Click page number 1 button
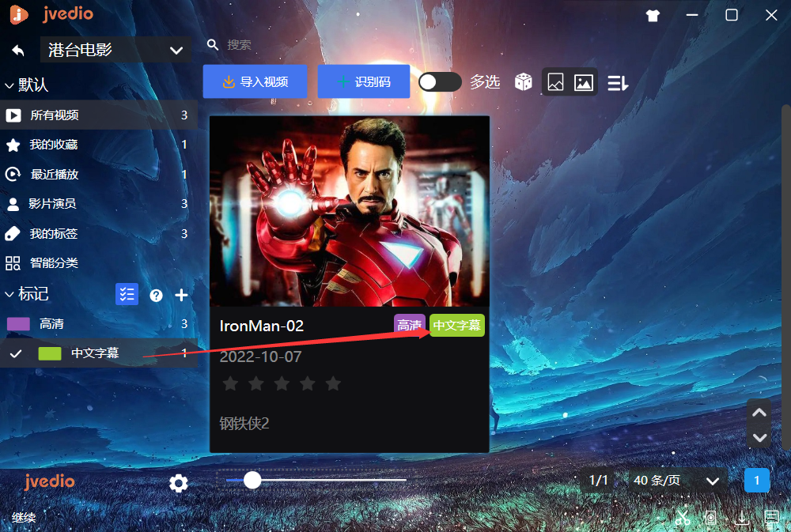791x532 pixels. pos(757,480)
